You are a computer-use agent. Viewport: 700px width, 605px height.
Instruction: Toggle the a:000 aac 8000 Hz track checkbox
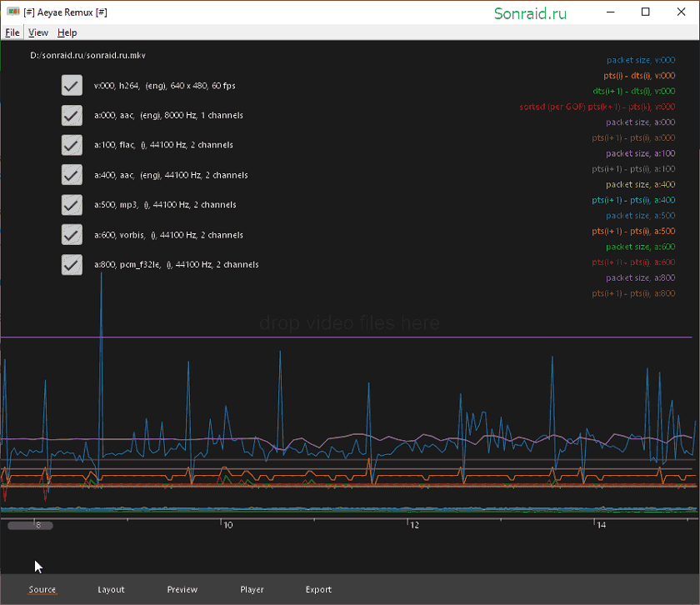(x=72, y=115)
